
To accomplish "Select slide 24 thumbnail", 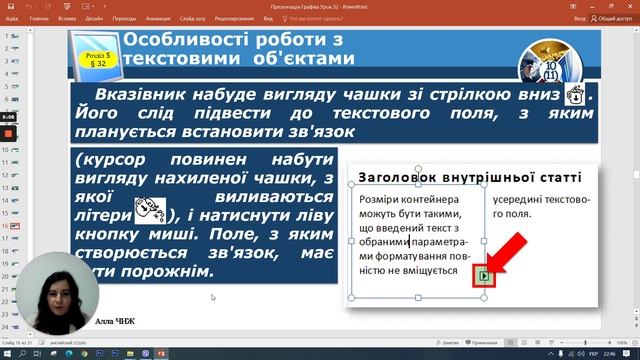I will pyautogui.click(x=15, y=327).
